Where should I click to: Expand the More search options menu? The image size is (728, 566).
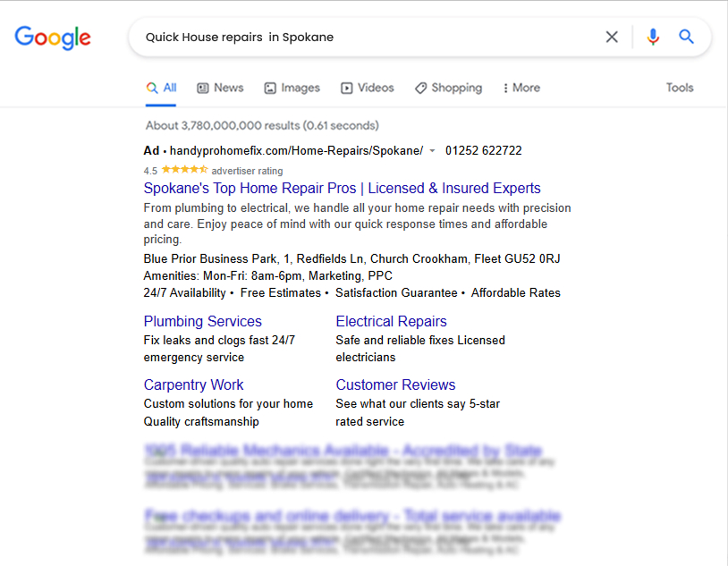click(521, 88)
